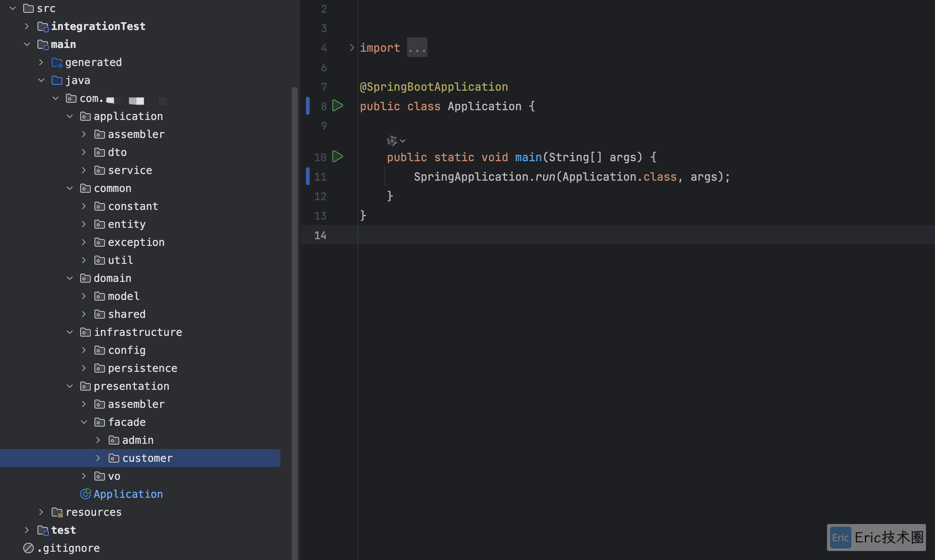935x560 pixels.
Task: Expand the AI assistant dropdown arrow above main
Action: pyautogui.click(x=403, y=141)
